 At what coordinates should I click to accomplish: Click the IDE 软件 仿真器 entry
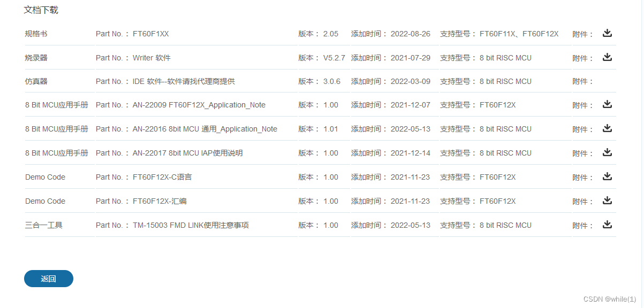coord(161,81)
